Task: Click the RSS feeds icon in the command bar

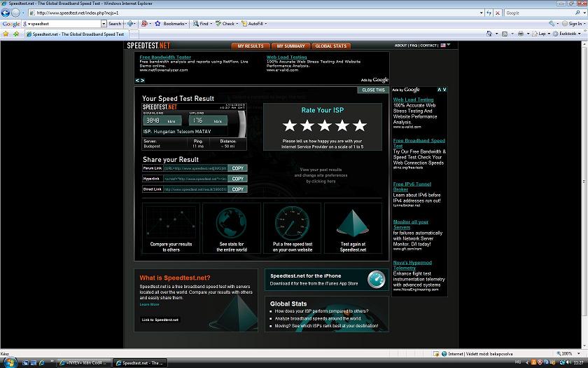Action: click(x=505, y=34)
